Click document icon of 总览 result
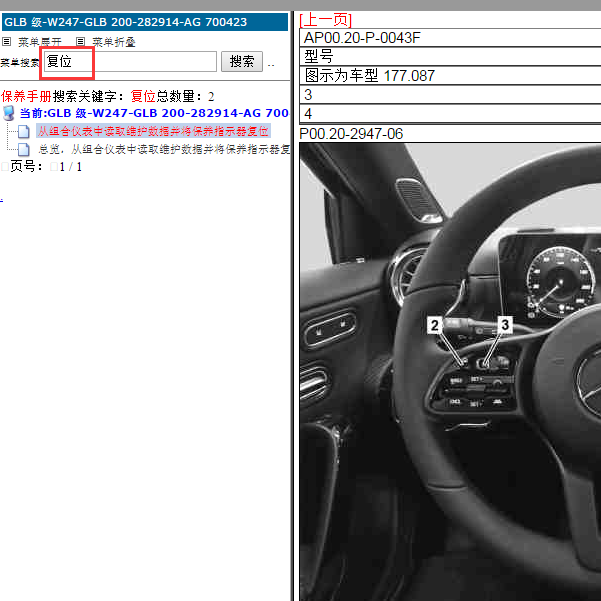The width and height of the screenshot is (601, 601). (23, 149)
